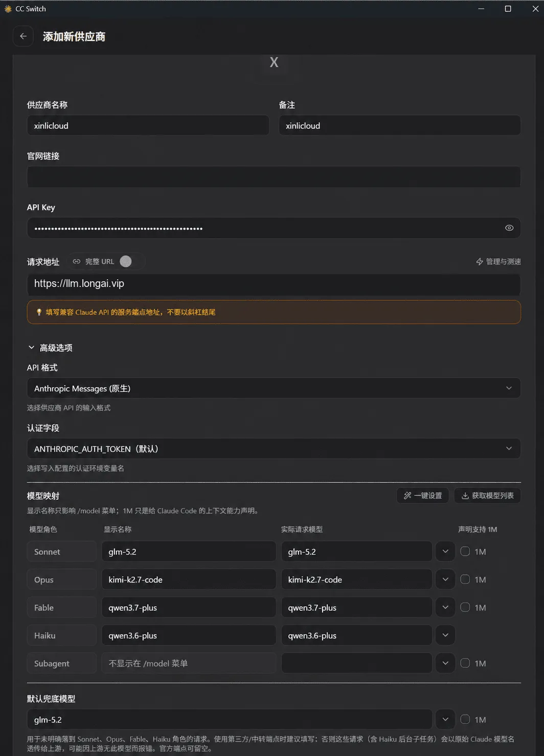This screenshot has width=544, height=756.
Task: Open default fallback model dropdown arrow
Action: [445, 719]
